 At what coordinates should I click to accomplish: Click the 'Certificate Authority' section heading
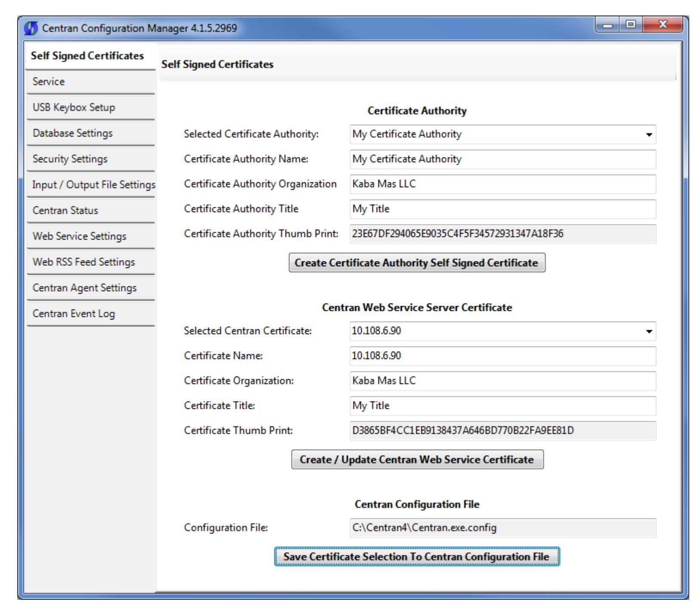coord(417,111)
